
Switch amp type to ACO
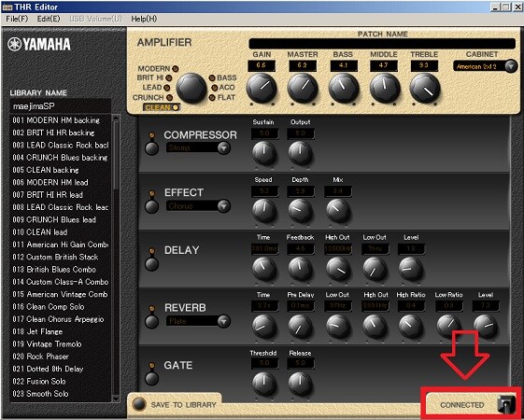[214, 88]
